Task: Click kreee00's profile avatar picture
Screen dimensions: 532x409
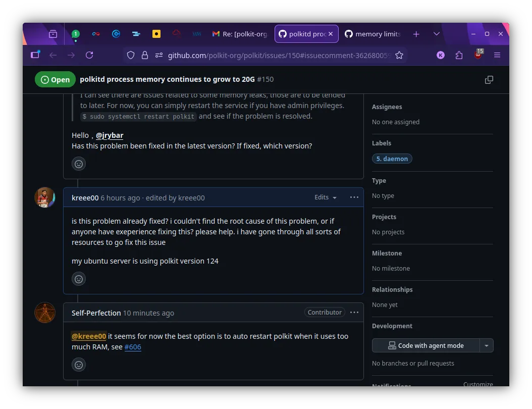Action: click(x=44, y=197)
